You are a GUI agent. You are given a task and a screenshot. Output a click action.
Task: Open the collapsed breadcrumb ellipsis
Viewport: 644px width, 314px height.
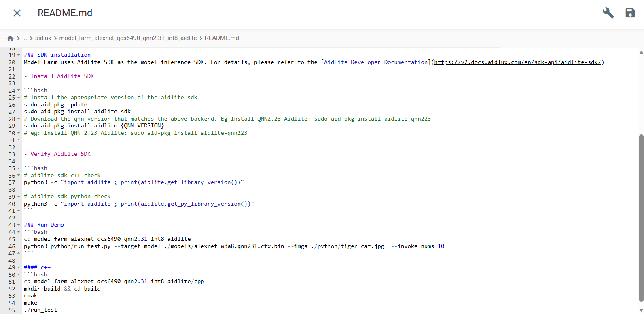25,38
